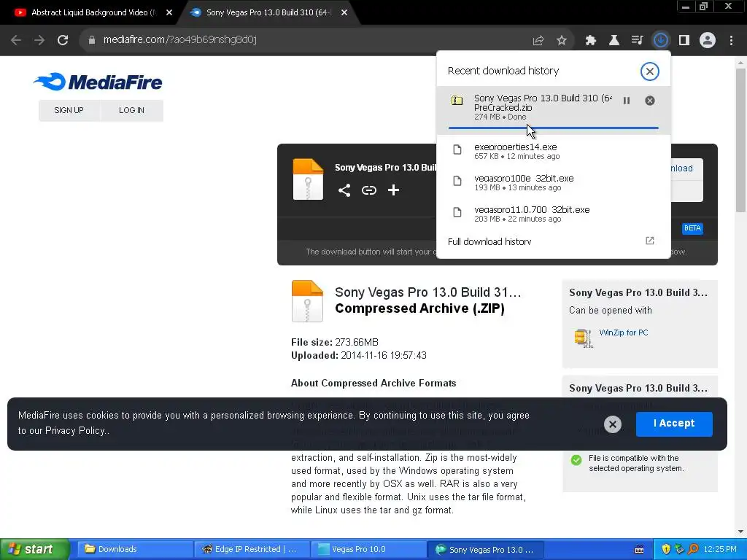
Task: Open the Chrome profile avatar
Action: [708, 41]
